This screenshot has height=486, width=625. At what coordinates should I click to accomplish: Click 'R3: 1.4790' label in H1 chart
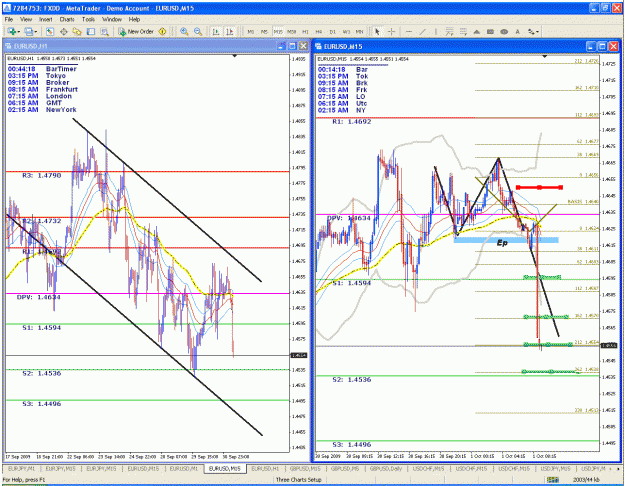(41, 175)
